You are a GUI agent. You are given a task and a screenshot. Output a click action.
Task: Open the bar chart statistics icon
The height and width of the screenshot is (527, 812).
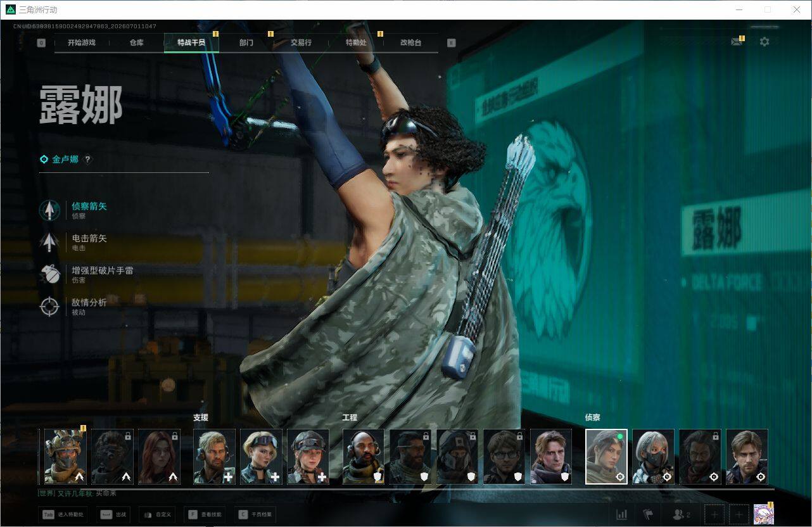(x=622, y=514)
